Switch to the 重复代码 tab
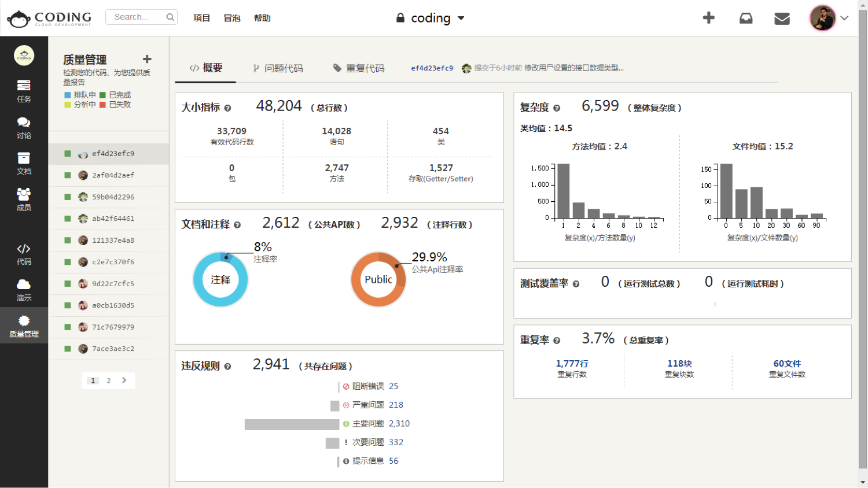The image size is (868, 488). [x=359, y=68]
